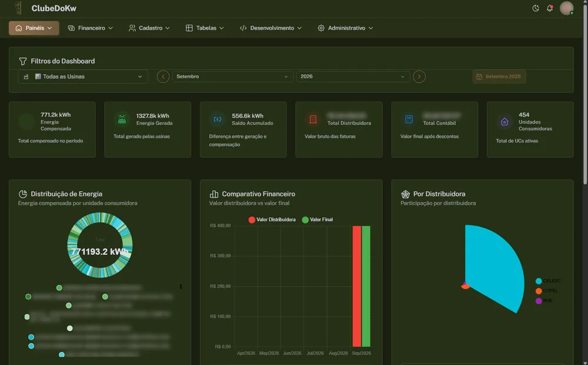
Task: Click the factory icon in Usinas dropdown
Action: [26, 77]
